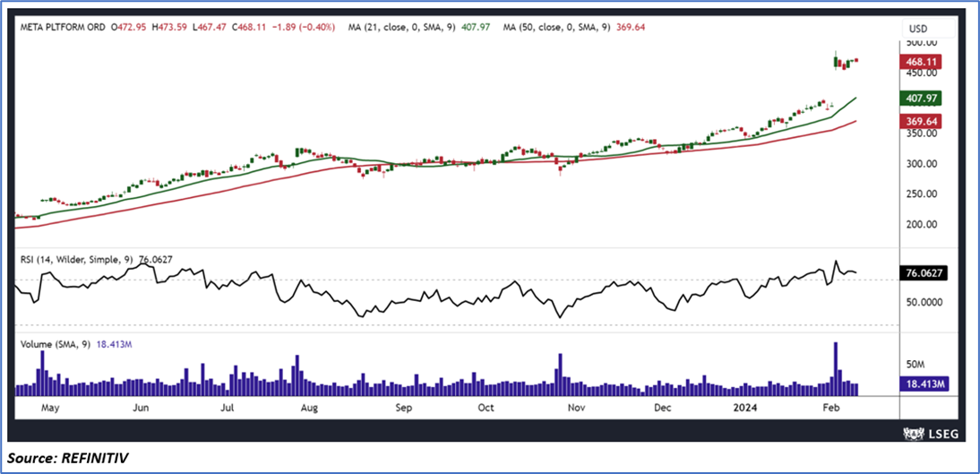Viewport: 980px width, 474px height.
Task: Click the tallest volume bar in February
Action: pos(835,368)
